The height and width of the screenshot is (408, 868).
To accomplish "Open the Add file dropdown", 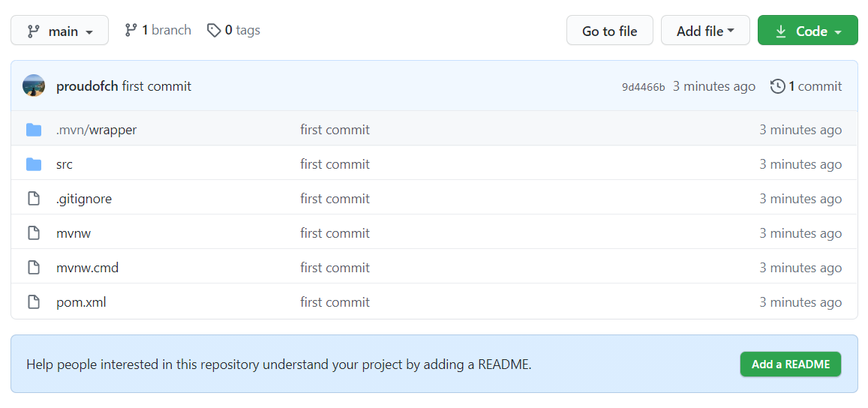I will pos(705,31).
